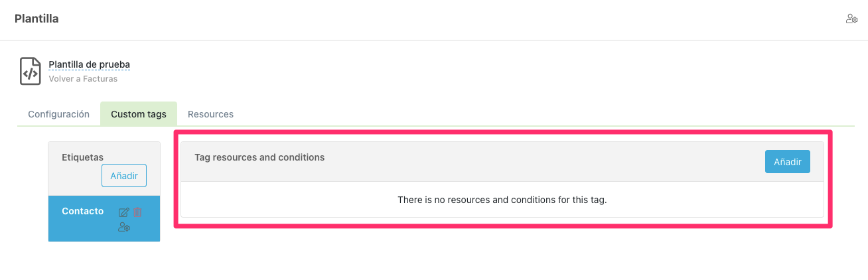868x280 pixels.
Task: Click the 'Tag resources and conditions' heading
Action: [x=259, y=157]
